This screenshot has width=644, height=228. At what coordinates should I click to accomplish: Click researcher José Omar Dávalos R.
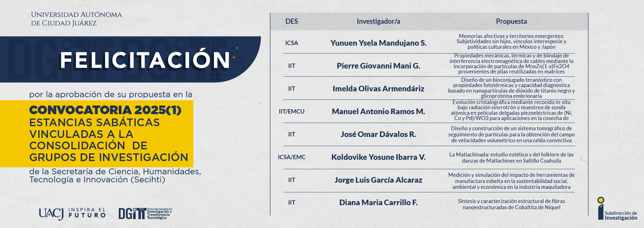pyautogui.click(x=378, y=134)
